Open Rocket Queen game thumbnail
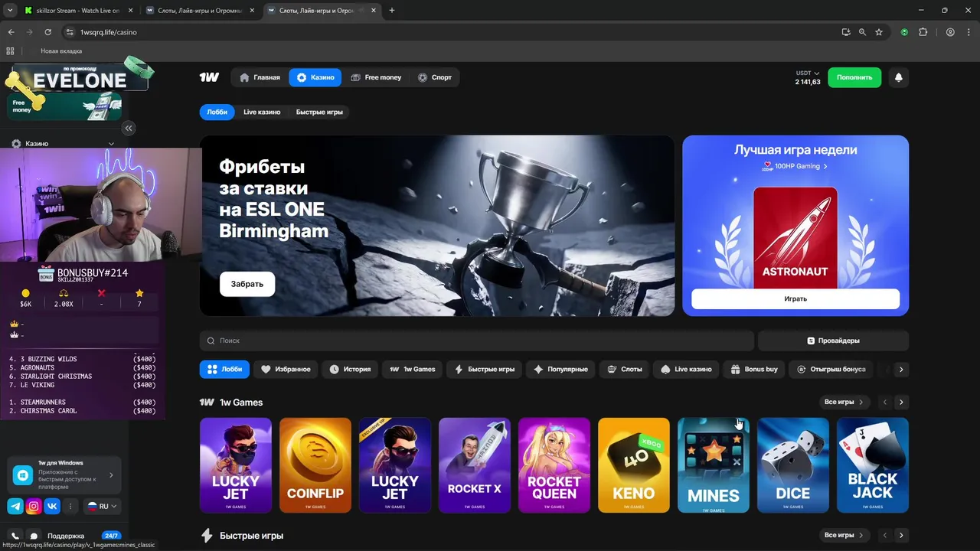The width and height of the screenshot is (980, 551). click(x=554, y=465)
